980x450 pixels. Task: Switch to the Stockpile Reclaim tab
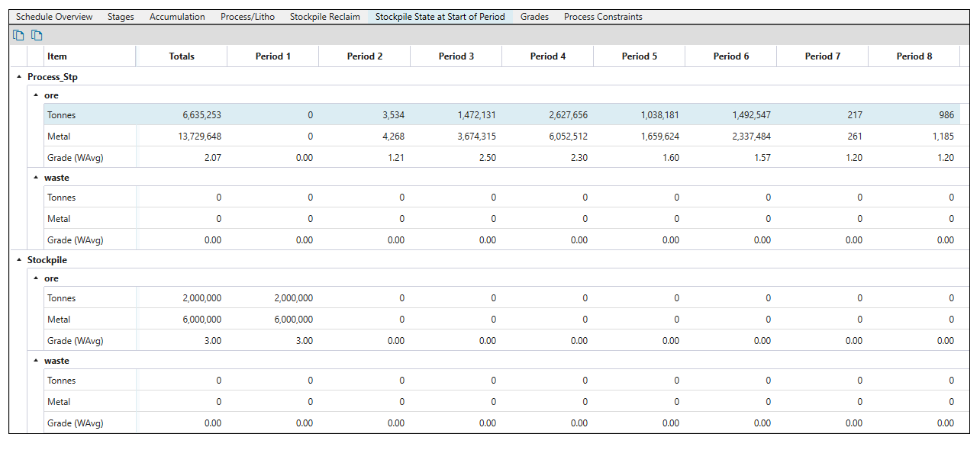coord(324,17)
